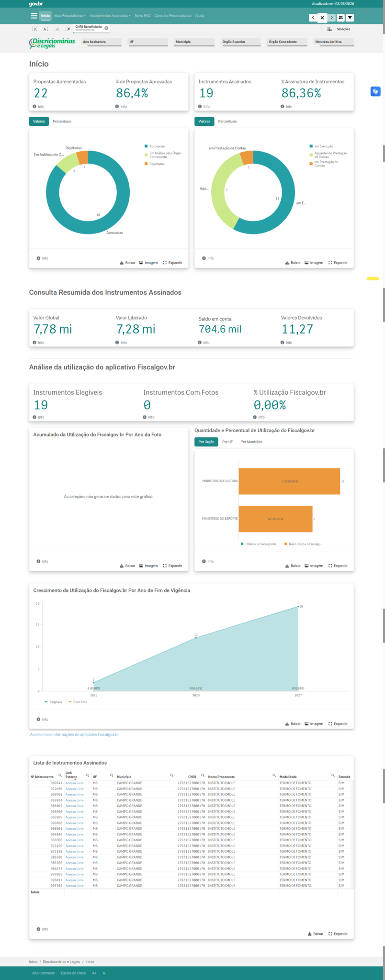Open the Ajuda menu item
The width and height of the screenshot is (385, 980).
pos(200,16)
